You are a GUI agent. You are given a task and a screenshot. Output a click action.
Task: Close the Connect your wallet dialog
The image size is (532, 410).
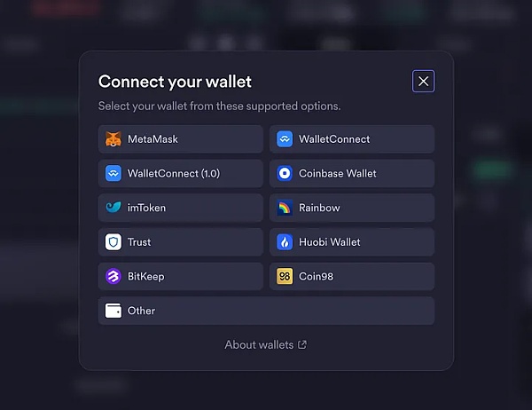[423, 82]
